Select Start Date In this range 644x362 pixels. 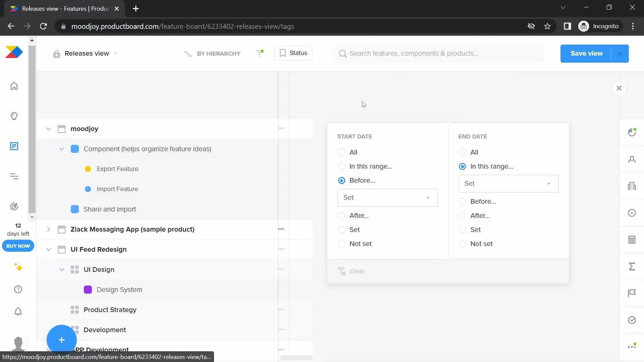(x=341, y=166)
